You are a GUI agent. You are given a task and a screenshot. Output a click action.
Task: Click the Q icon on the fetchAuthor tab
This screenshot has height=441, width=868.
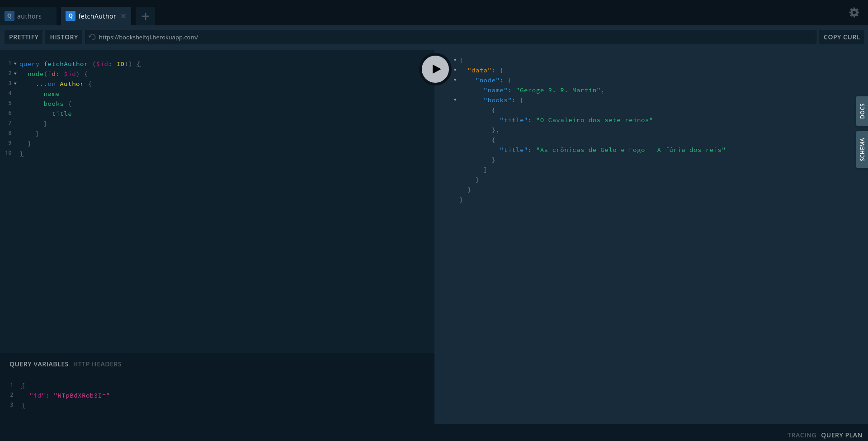(x=71, y=16)
